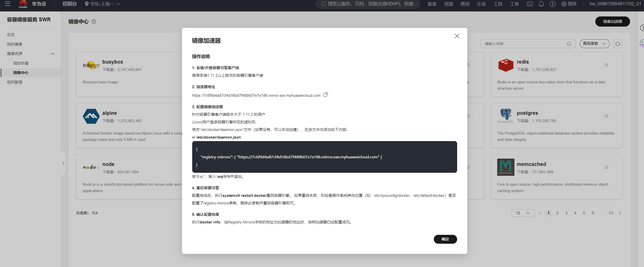644x267 pixels.
Task: Select page 6 in pagination
Action: tap(593, 213)
